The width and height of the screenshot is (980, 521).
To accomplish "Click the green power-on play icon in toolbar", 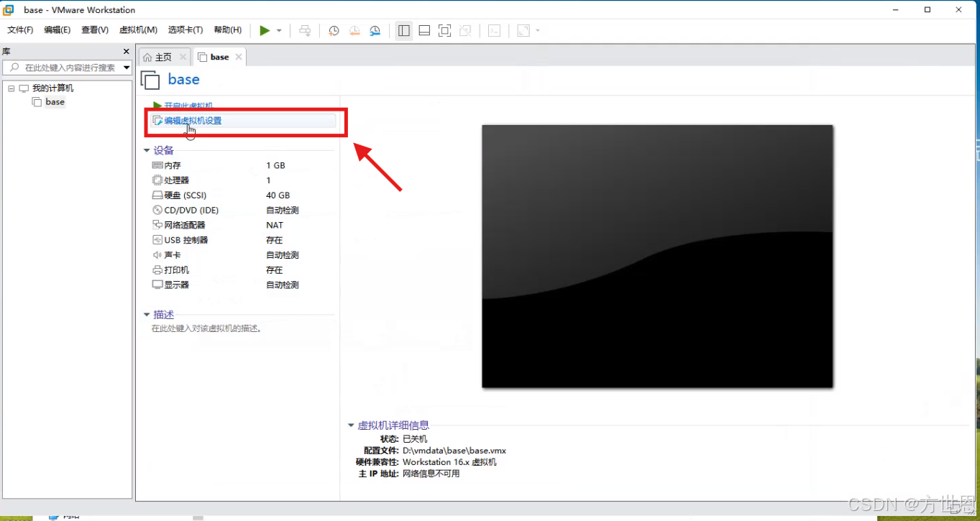I will 265,30.
